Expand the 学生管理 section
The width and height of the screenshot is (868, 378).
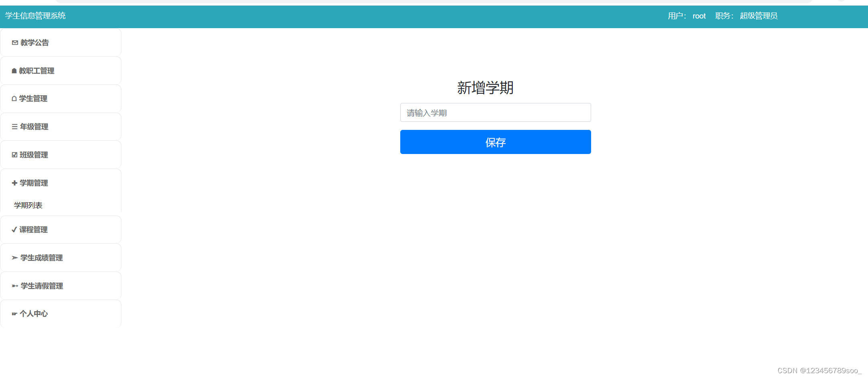point(61,99)
